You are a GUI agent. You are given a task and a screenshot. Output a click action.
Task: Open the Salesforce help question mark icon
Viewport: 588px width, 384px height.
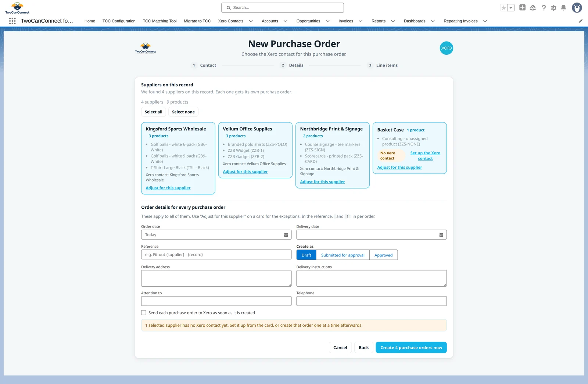click(544, 8)
